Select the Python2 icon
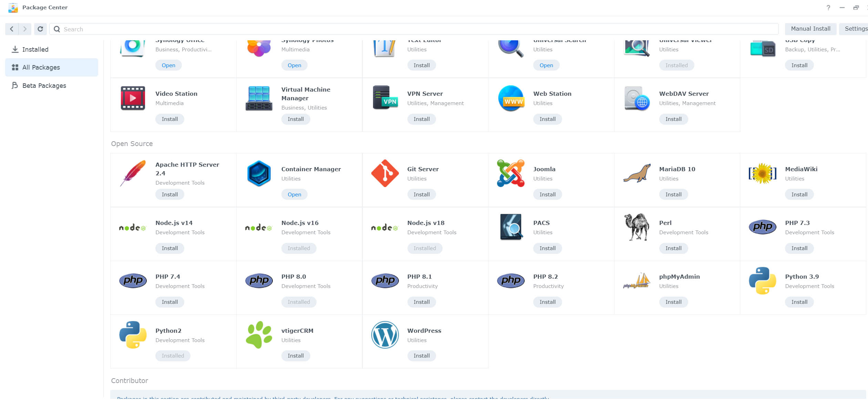The image size is (868, 402). click(133, 335)
